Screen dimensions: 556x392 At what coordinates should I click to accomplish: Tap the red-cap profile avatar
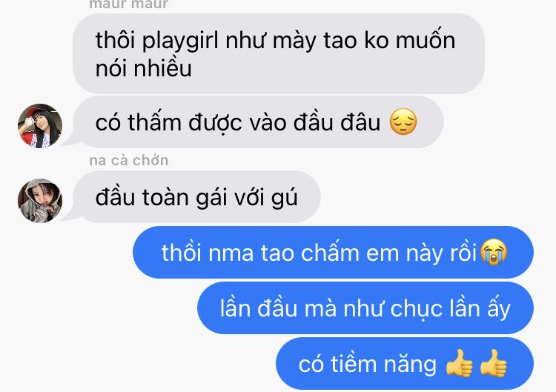click(40, 126)
